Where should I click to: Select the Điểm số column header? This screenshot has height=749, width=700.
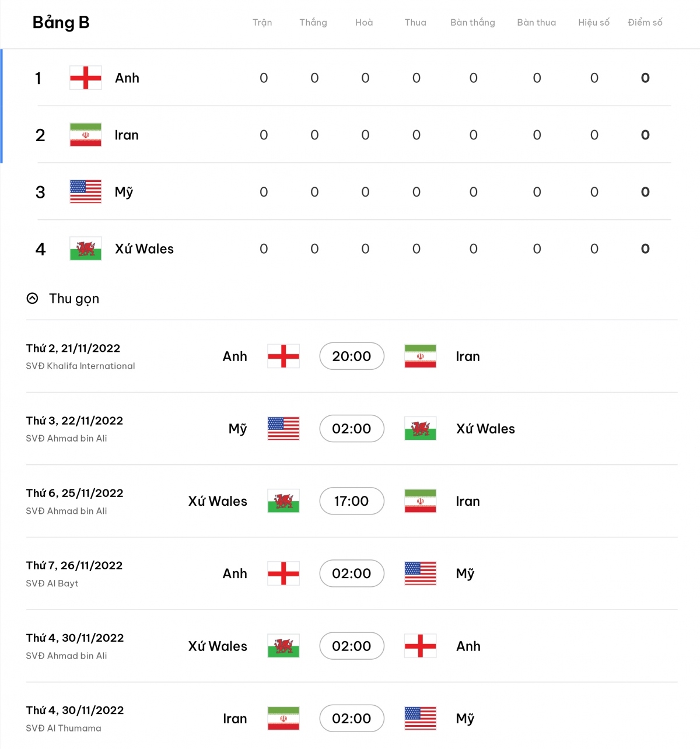pyautogui.click(x=645, y=23)
